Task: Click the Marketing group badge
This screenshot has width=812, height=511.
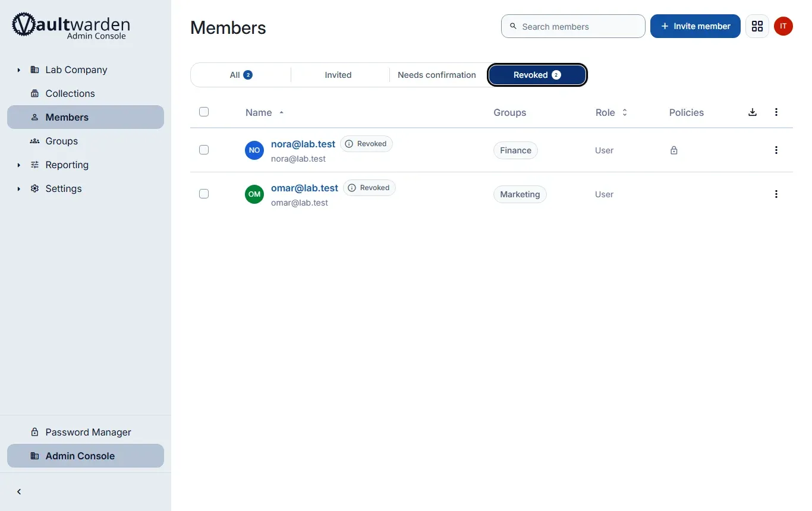Action: (520, 194)
